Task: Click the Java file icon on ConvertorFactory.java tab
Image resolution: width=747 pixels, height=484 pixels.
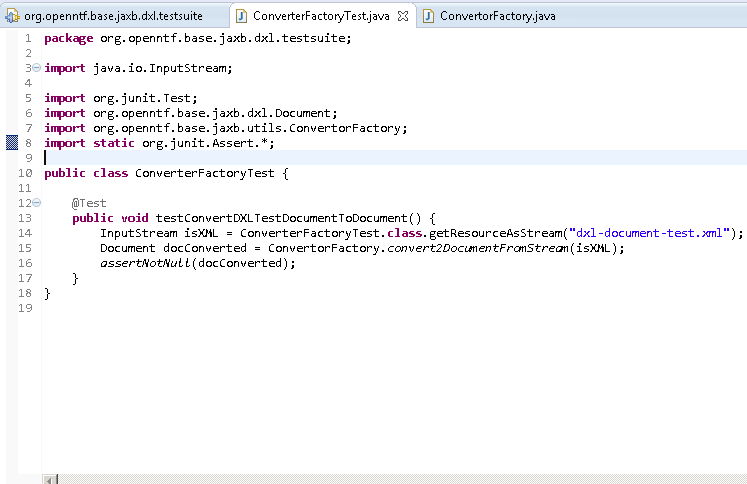Action: (x=428, y=16)
